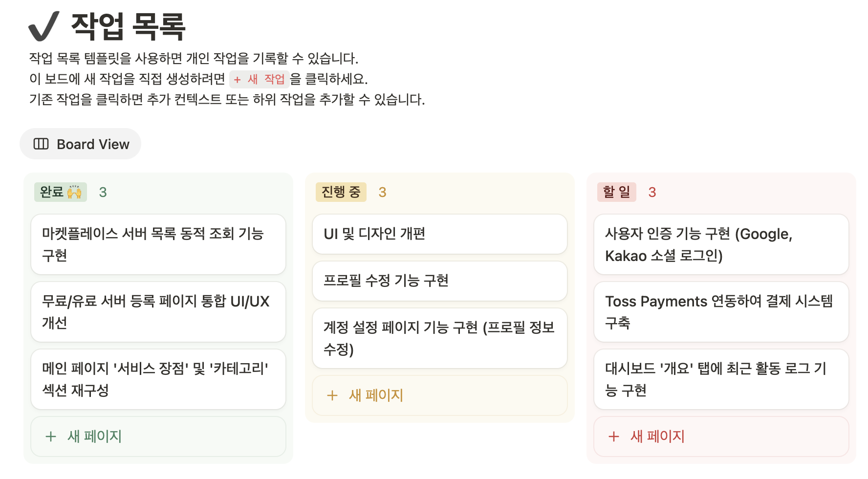Click the plus icon beside 새 페이지 in 완료 column

click(50, 436)
